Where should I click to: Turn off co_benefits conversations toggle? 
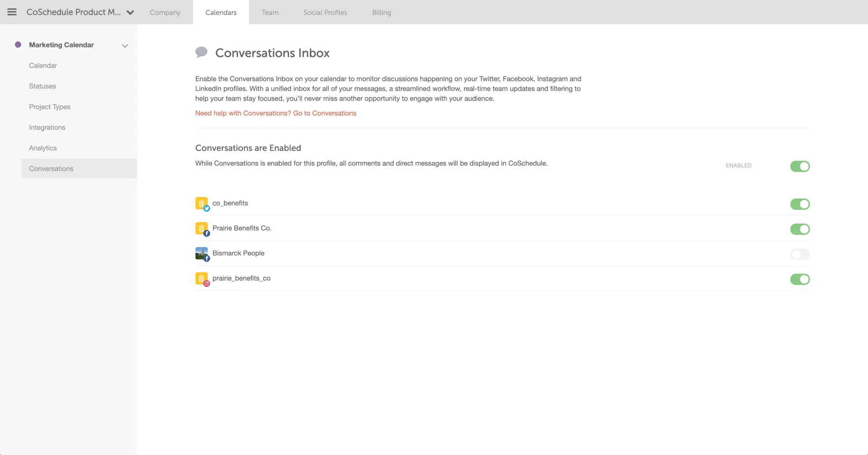pyautogui.click(x=800, y=204)
